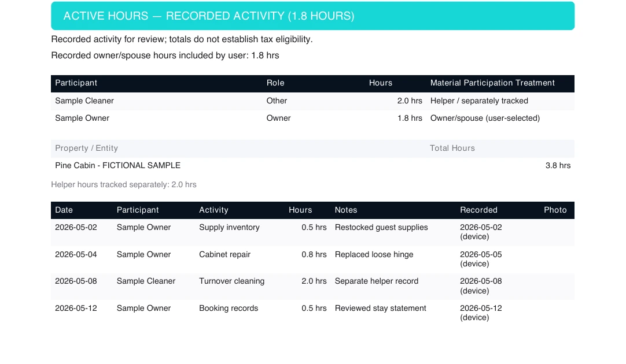This screenshot has height=364, width=626.
Task: Click the 0.8 hrs value for Cabinet repair
Action: coord(314,254)
